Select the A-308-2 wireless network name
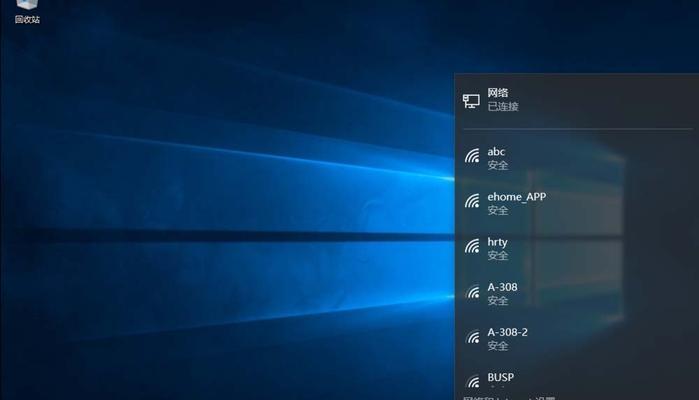The image size is (699, 400). tap(507, 332)
